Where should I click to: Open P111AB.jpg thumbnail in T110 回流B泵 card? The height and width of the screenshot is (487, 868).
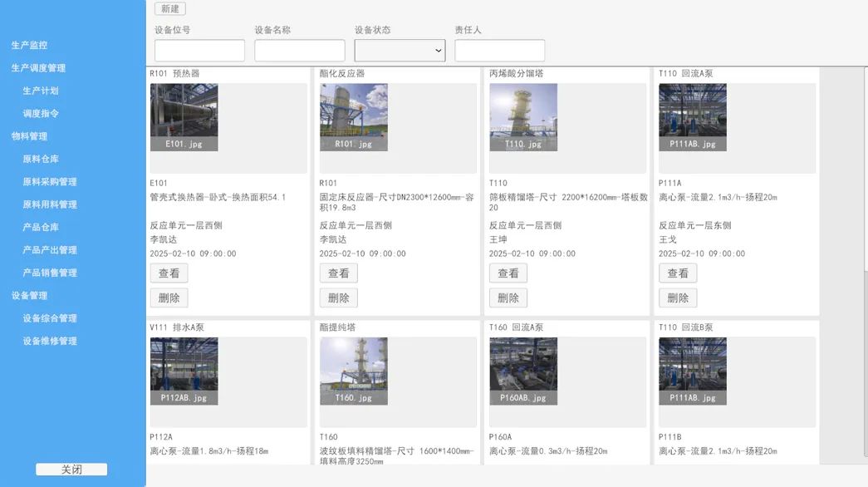point(693,371)
